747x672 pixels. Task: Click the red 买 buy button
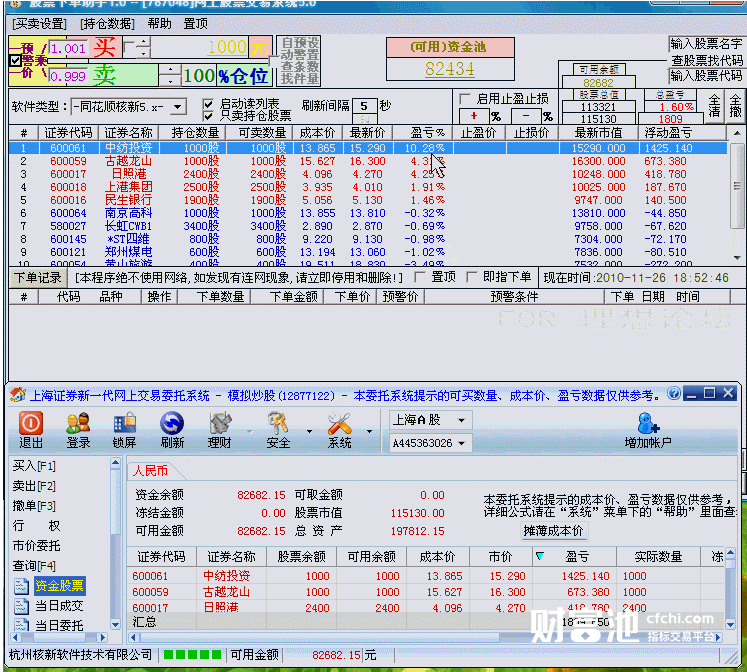[x=104, y=48]
